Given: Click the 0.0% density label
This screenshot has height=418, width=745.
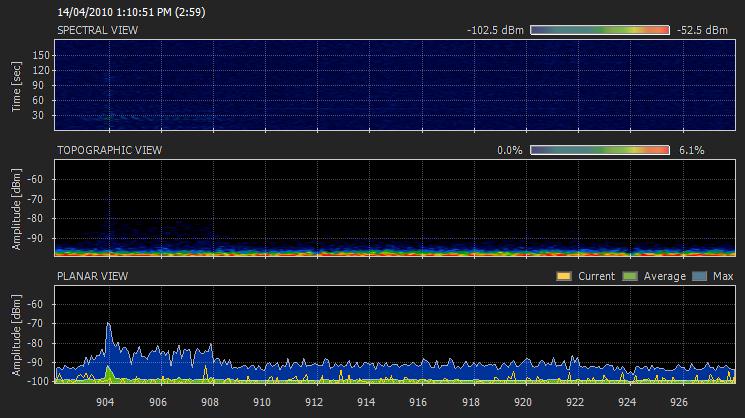Looking at the screenshot, I should (509, 150).
